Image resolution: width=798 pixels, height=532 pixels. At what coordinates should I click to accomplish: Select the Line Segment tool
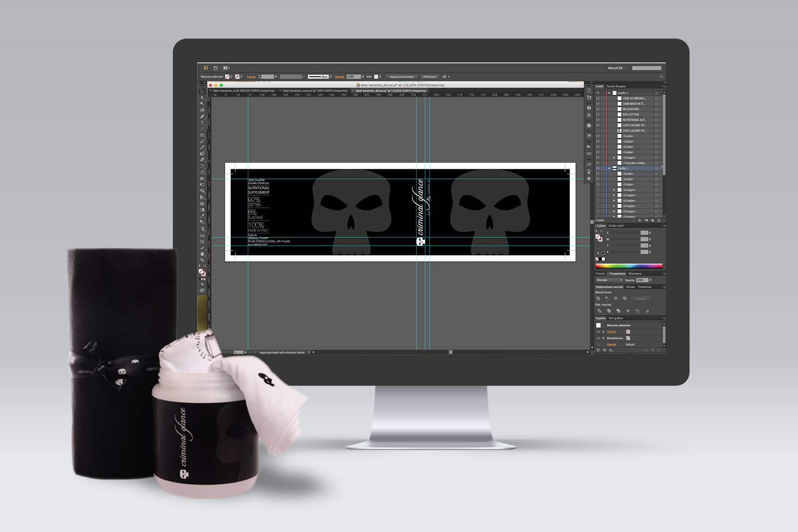[x=202, y=129]
